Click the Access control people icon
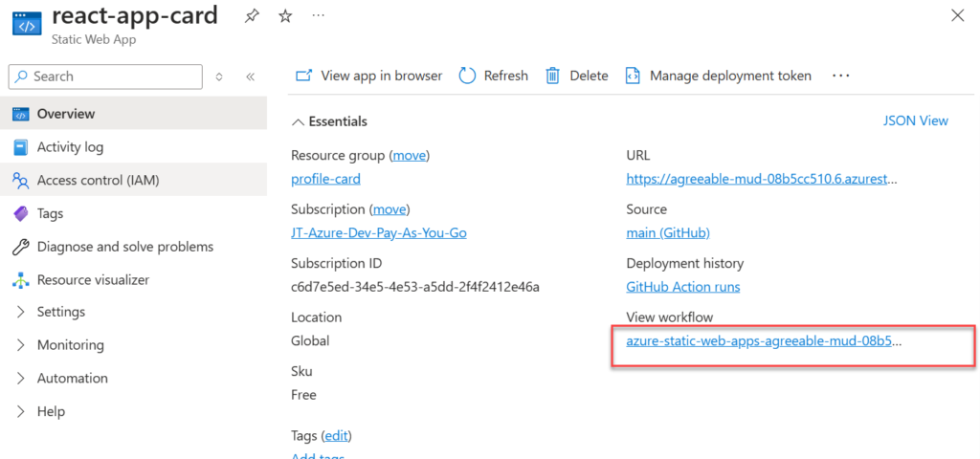 tap(21, 181)
